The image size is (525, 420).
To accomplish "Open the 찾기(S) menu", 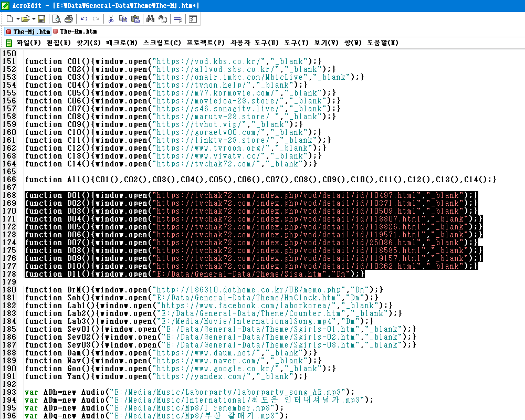I will click(x=88, y=43).
